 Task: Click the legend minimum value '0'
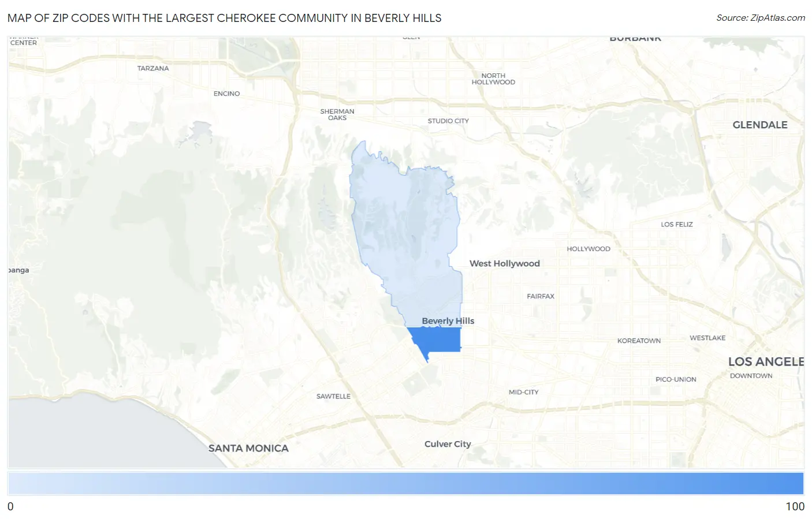pos(10,506)
